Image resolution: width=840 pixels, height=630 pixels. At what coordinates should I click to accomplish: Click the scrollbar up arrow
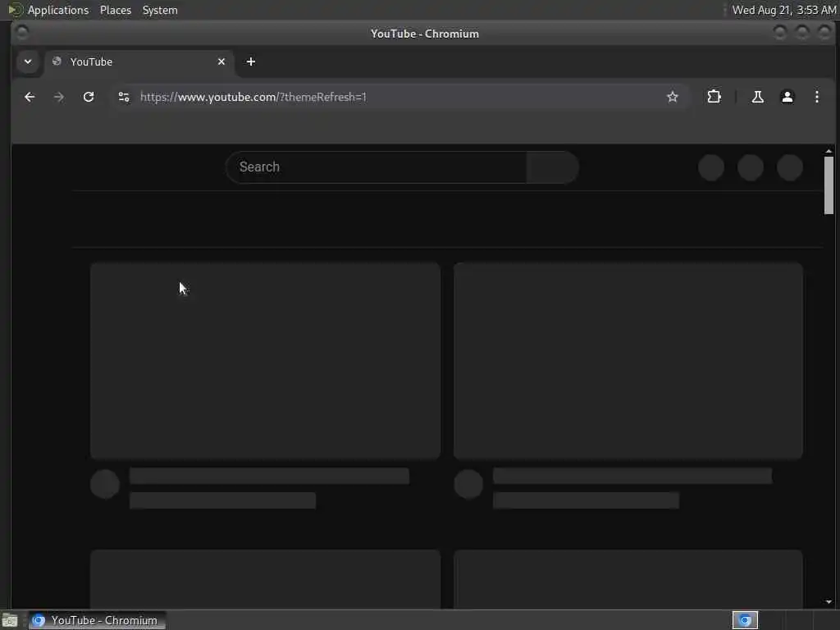[x=829, y=152]
